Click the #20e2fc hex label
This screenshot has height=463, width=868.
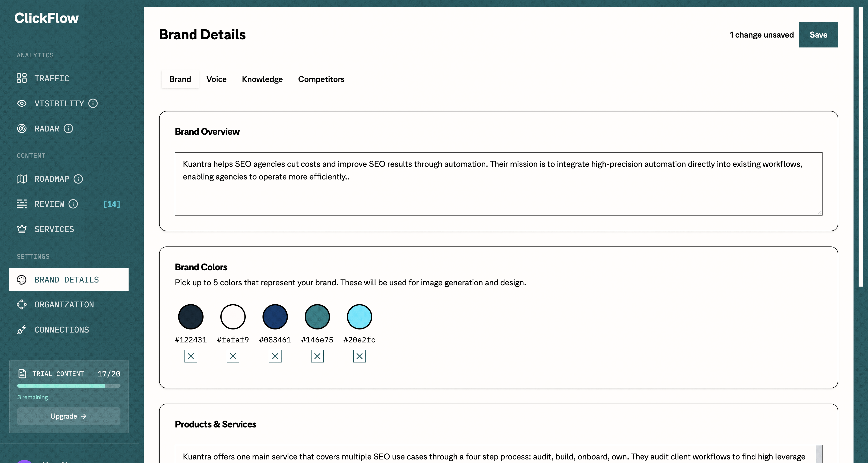click(359, 340)
